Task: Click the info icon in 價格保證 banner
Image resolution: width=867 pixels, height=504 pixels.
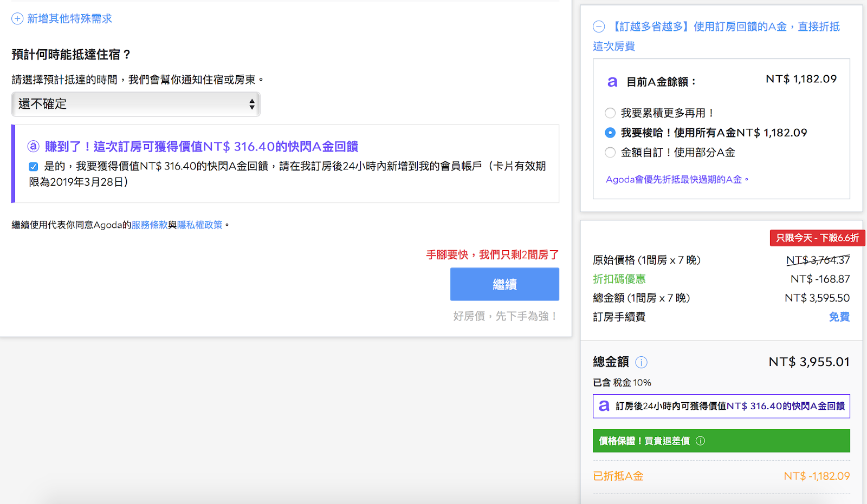Action: pos(700,441)
